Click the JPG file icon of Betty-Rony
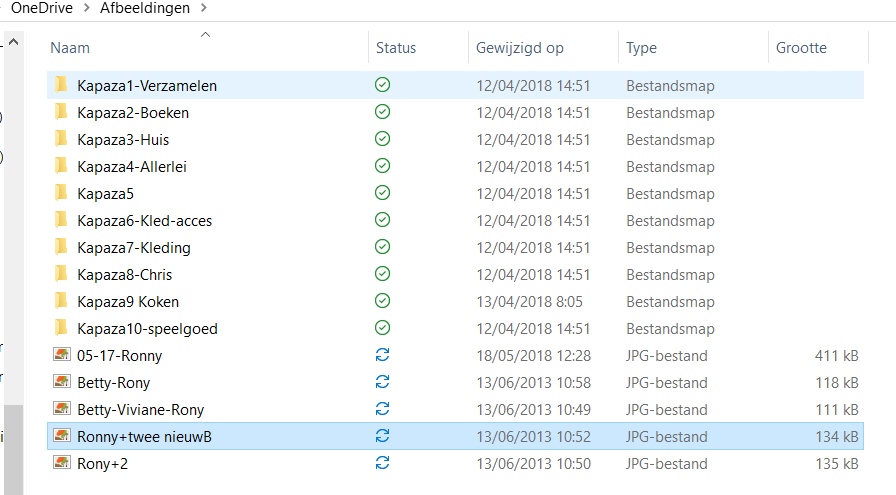This screenshot has height=495, width=896. (62, 381)
